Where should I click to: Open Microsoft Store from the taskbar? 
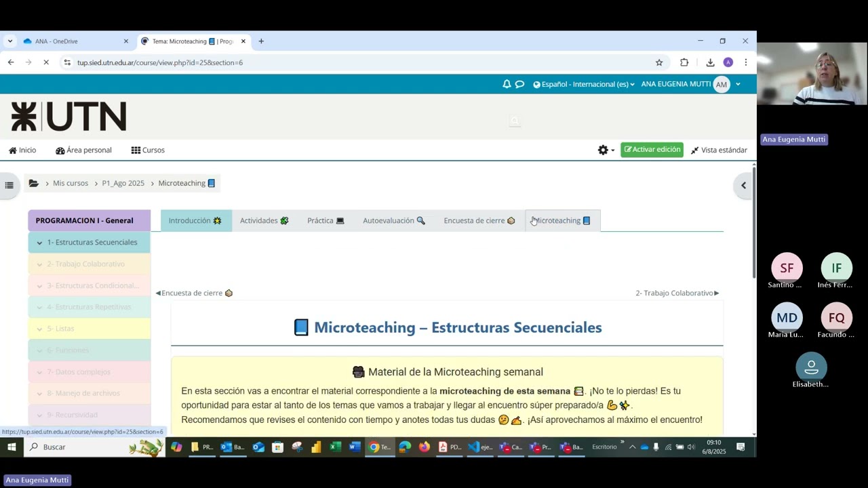(277, 447)
